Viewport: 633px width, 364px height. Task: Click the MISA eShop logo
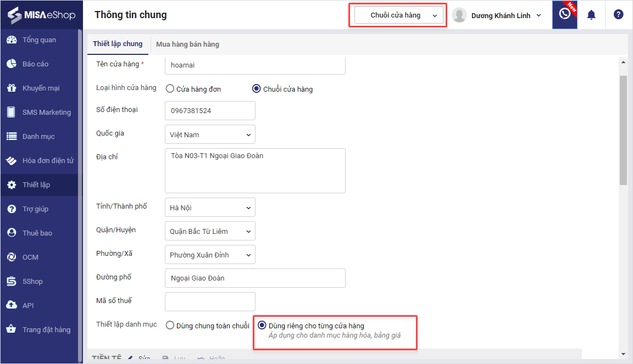click(41, 15)
